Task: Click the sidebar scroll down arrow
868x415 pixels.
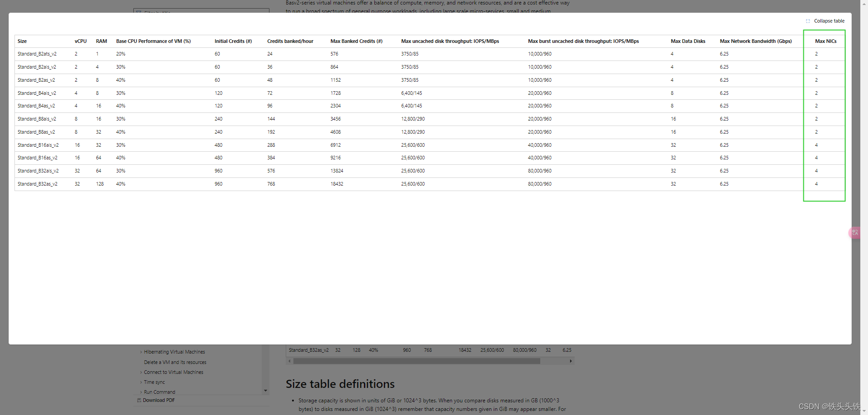Action: (x=265, y=391)
